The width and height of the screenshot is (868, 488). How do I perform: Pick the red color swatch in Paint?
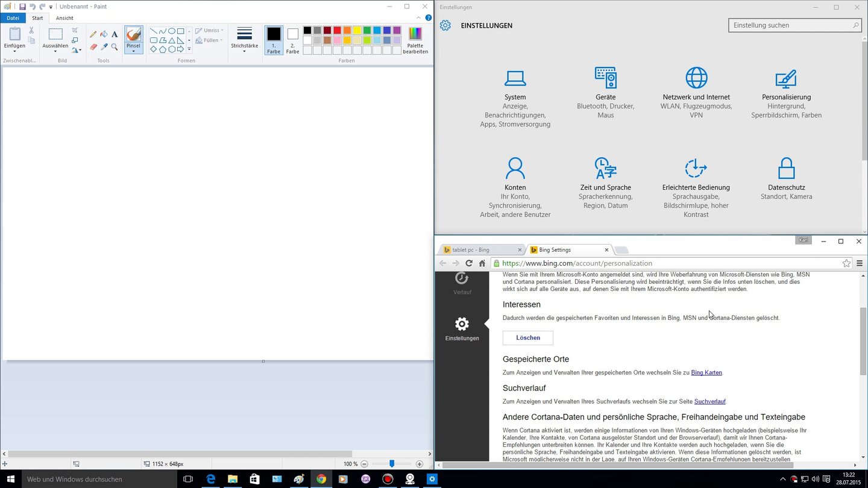point(337,30)
